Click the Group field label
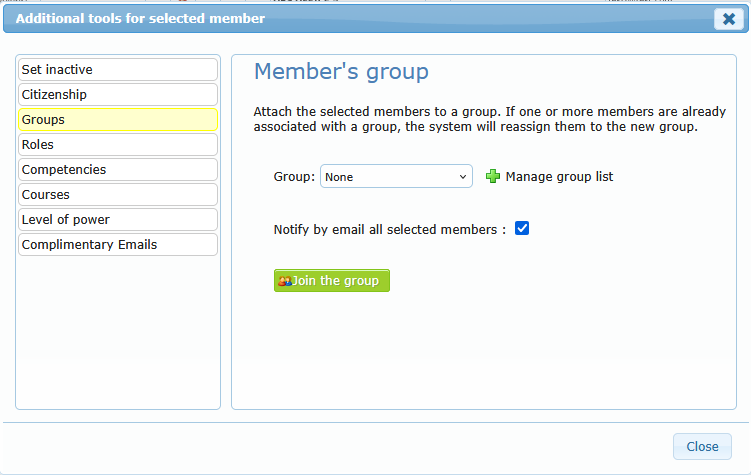The image size is (751, 475). (294, 177)
